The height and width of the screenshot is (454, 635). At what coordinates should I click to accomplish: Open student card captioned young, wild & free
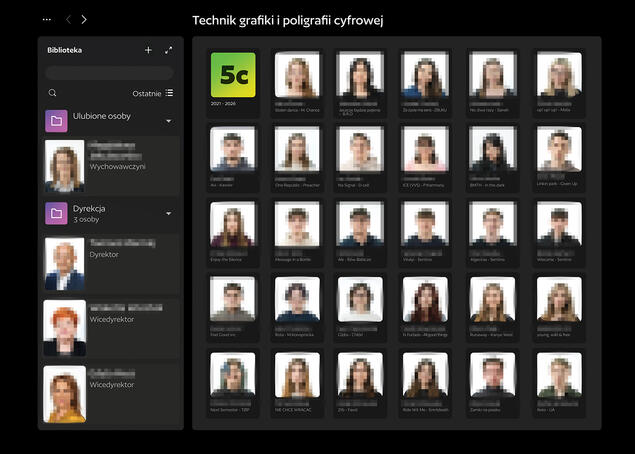559,308
